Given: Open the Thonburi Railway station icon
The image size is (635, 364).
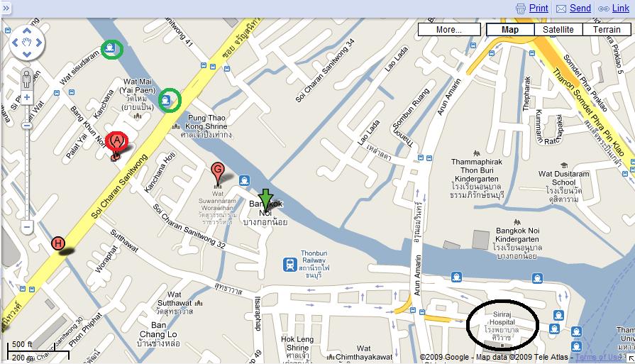Looking at the screenshot, I should pyautogui.click(x=290, y=265).
